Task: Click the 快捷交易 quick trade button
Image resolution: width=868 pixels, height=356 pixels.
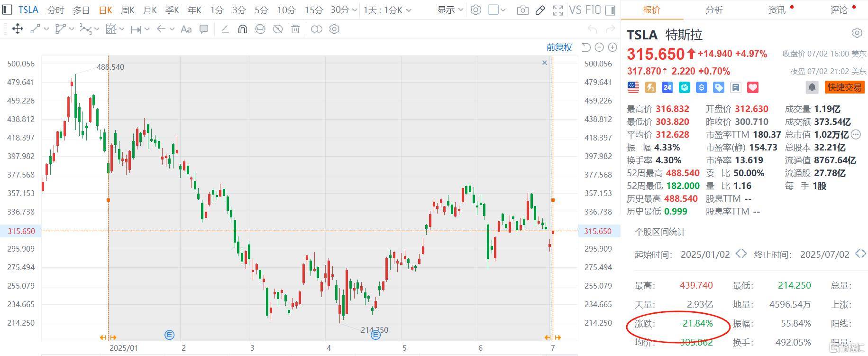Action: click(x=845, y=87)
